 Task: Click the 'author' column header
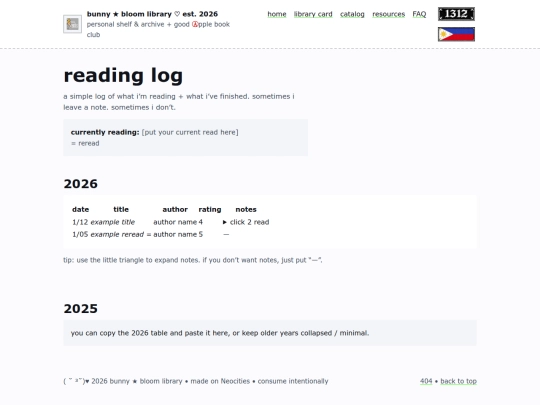(x=175, y=209)
